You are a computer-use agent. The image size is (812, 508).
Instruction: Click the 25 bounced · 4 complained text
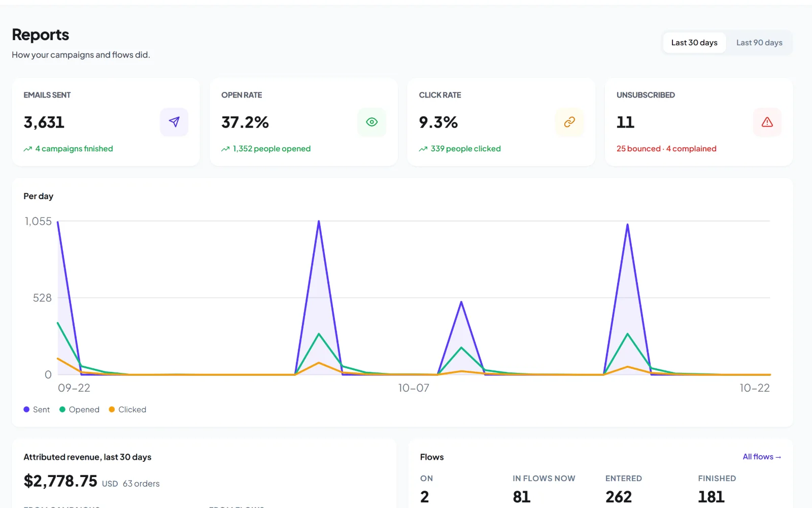click(x=666, y=149)
